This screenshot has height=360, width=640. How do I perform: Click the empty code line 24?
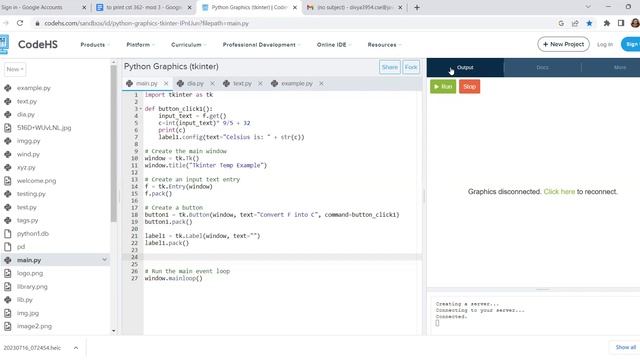coord(282,257)
